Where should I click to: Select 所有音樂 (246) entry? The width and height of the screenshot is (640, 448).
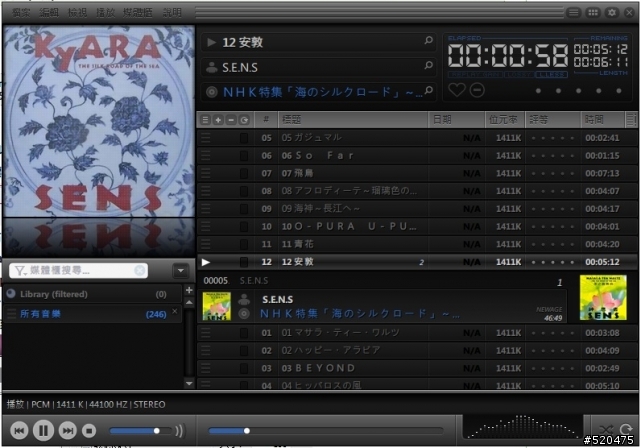point(93,314)
